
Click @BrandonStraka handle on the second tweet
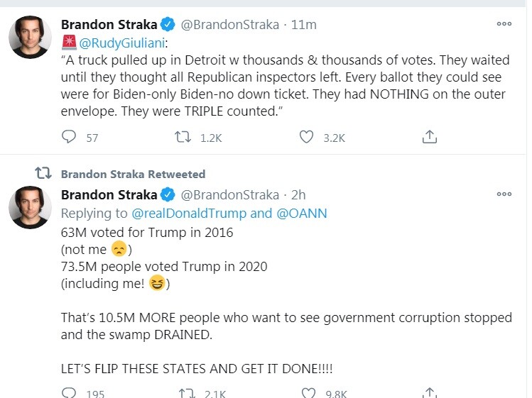(230, 194)
